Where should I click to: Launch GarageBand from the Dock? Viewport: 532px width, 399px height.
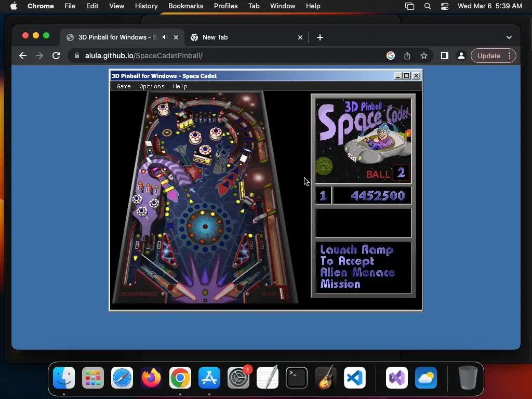[326, 378]
